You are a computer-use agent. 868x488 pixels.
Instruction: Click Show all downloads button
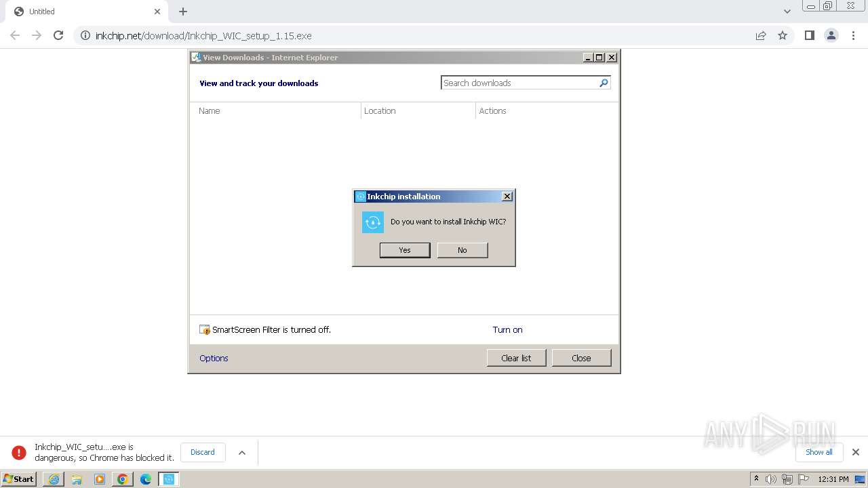coord(819,452)
